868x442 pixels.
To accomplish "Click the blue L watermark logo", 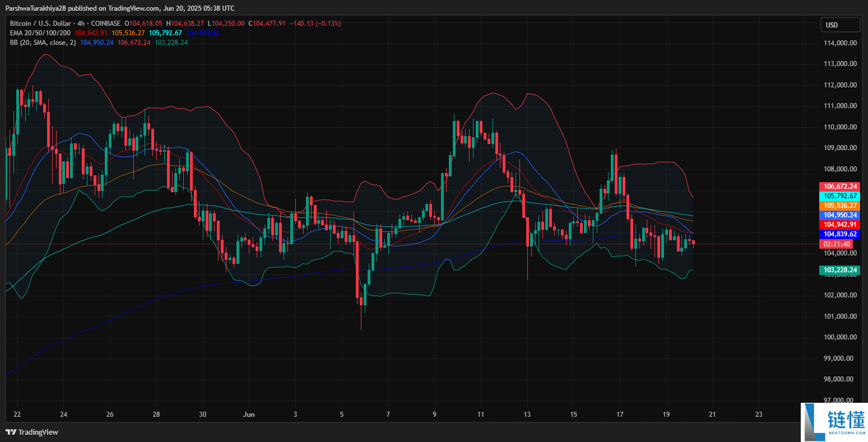I will 814,422.
